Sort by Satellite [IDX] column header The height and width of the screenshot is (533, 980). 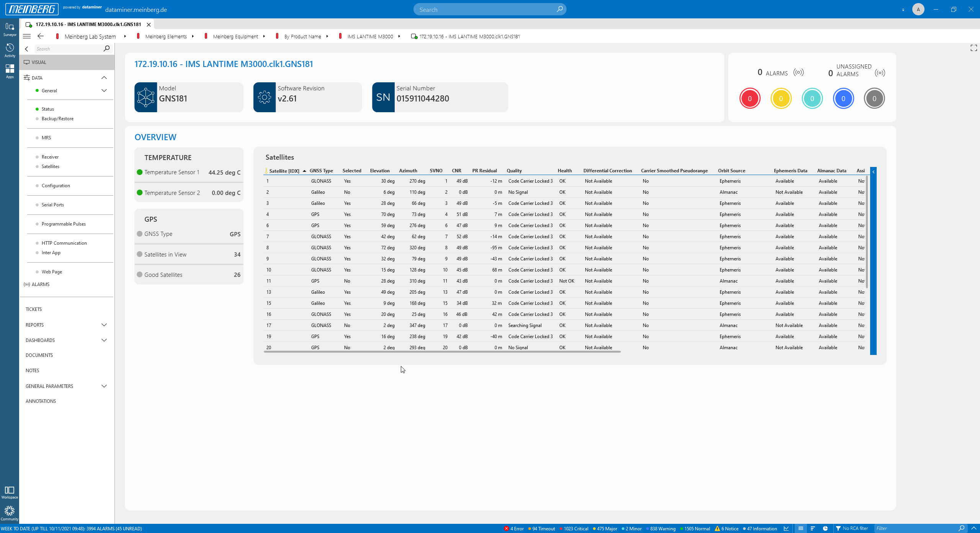(x=284, y=171)
